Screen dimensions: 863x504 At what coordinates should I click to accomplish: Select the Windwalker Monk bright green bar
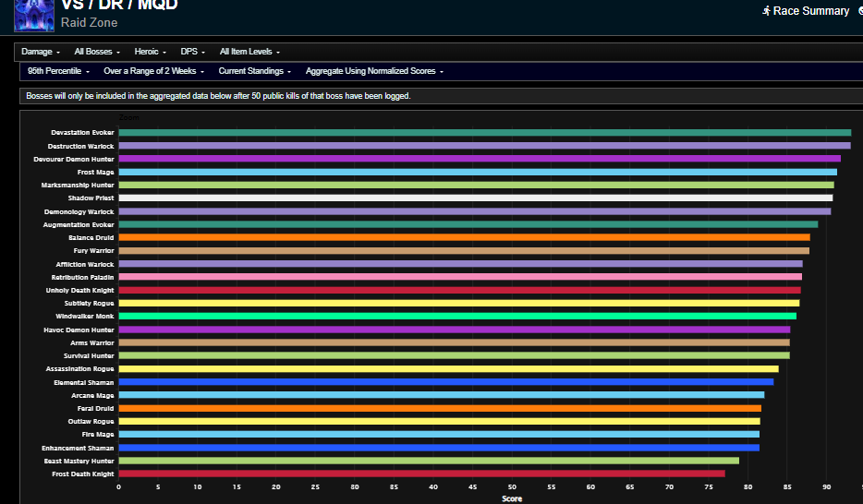[x=457, y=316]
